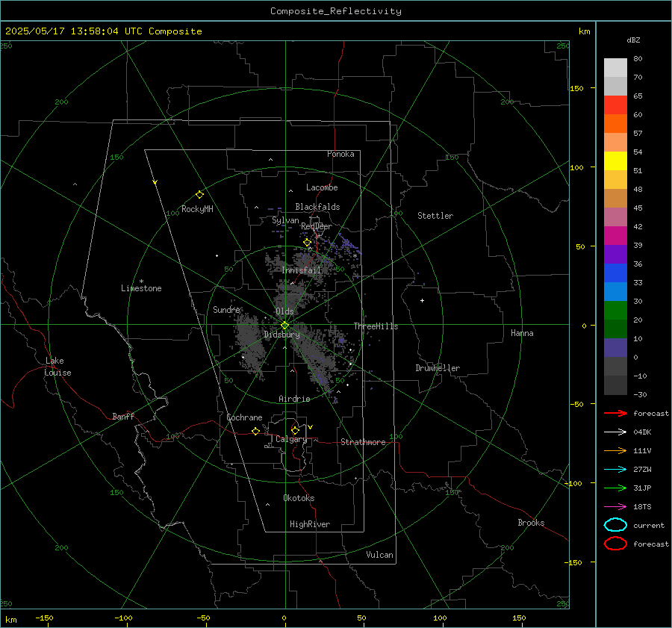Click the Sylvan label
Viewport: 672px width, 628px height.
coord(285,220)
